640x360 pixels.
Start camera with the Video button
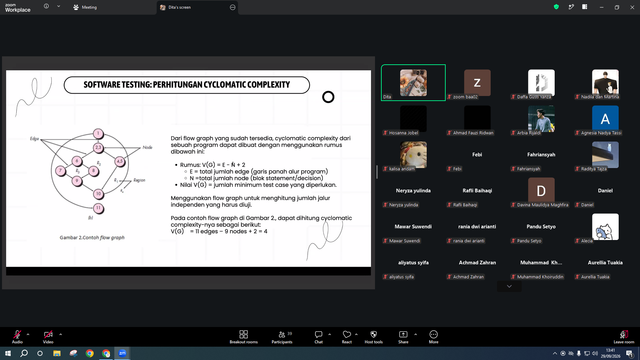(48, 336)
